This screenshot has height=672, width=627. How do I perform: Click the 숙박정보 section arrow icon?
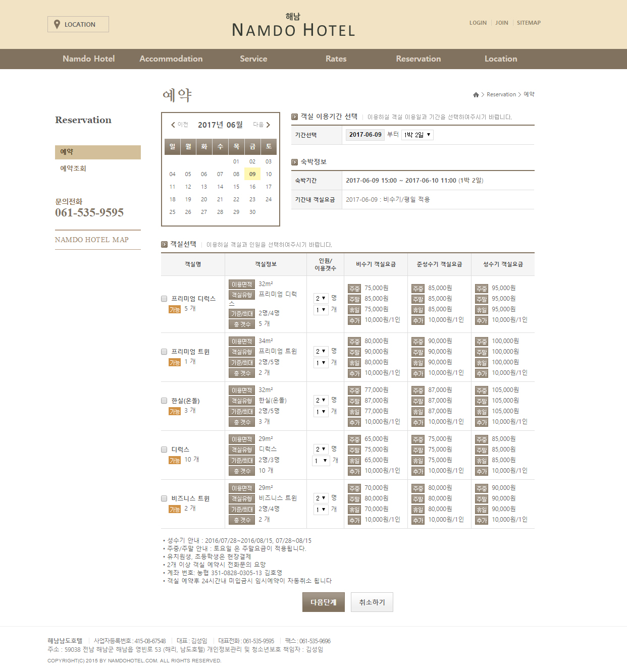(x=295, y=162)
